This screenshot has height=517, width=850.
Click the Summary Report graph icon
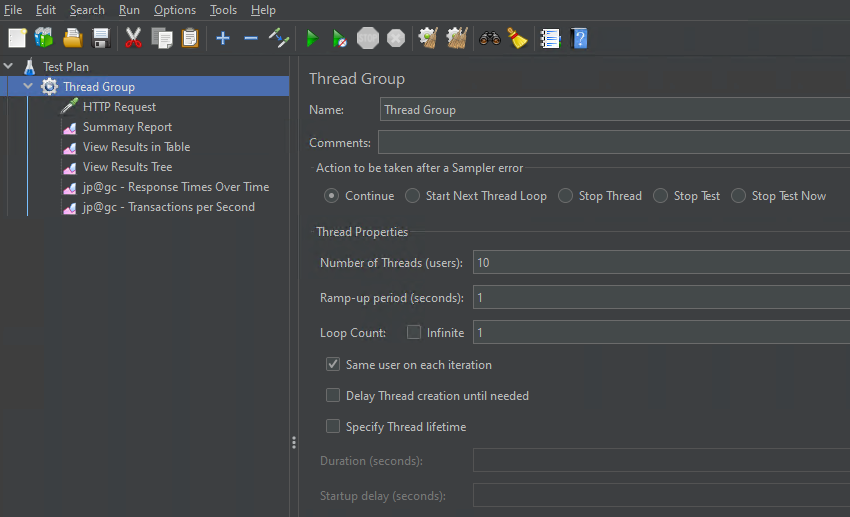[70, 128]
